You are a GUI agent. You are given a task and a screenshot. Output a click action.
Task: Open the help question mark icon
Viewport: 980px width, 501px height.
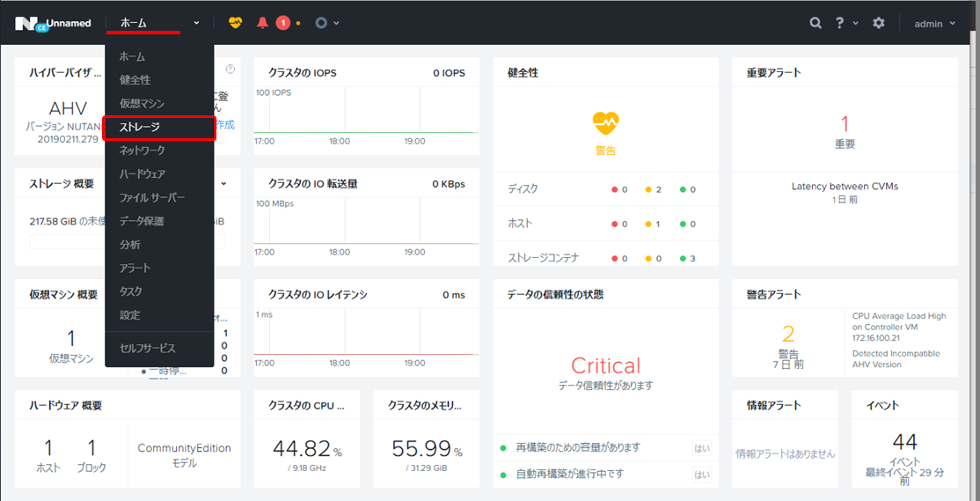(x=841, y=23)
